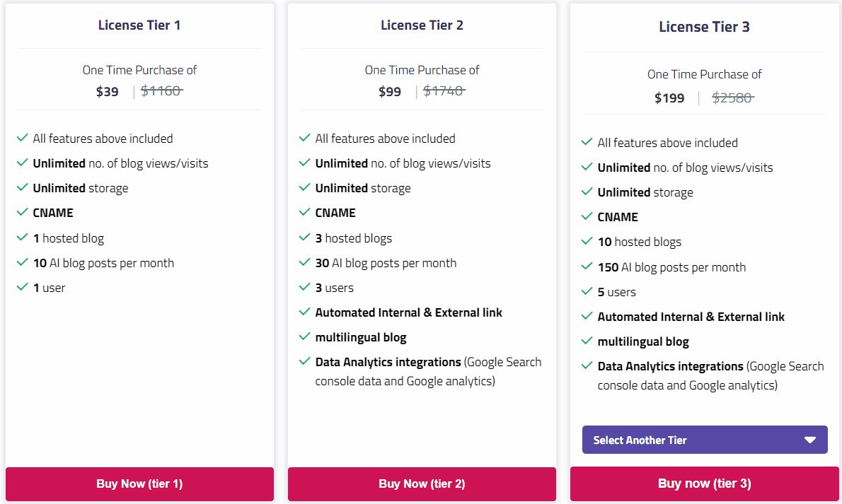The width and height of the screenshot is (842, 504).
Task: Click the CNAME checkmark in License Tier 1
Action: (22, 212)
